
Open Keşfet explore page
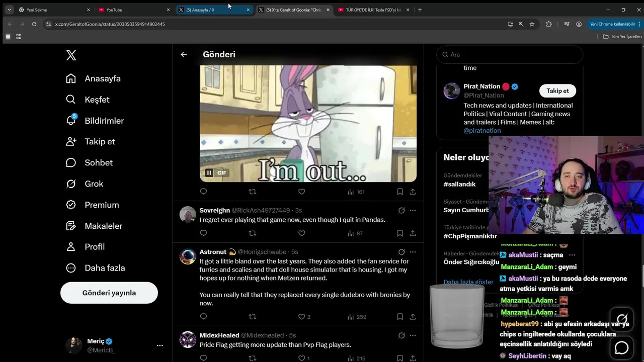[x=88, y=100]
